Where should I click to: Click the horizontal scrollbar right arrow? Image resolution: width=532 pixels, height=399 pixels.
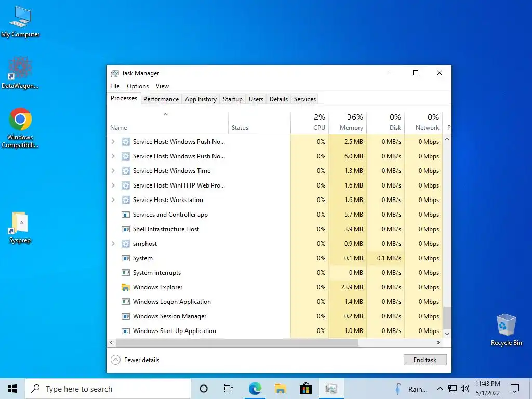pyautogui.click(x=438, y=343)
